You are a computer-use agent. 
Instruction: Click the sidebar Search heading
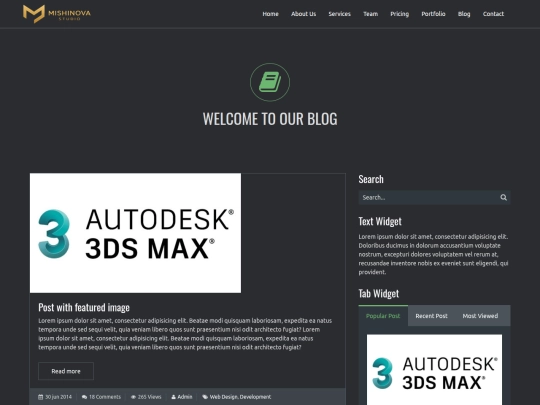point(371,179)
